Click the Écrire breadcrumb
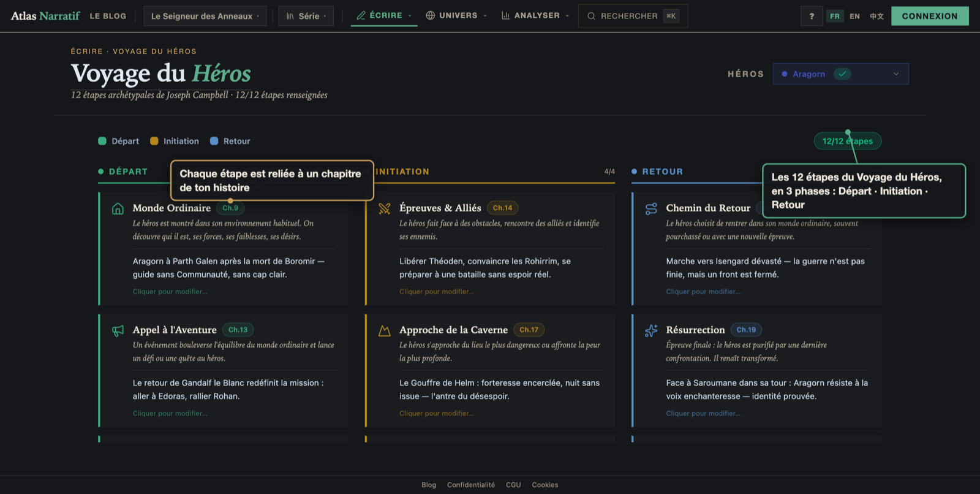 click(86, 51)
